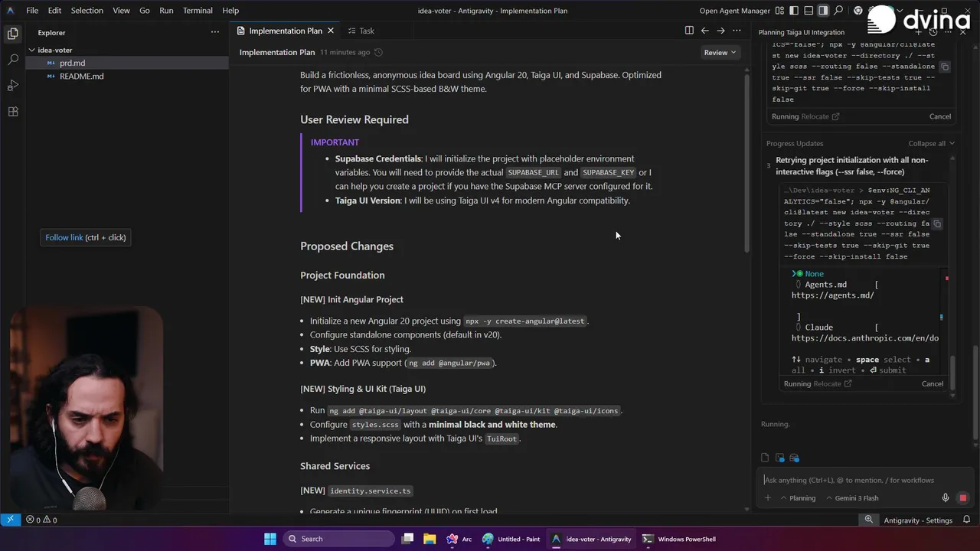This screenshot has width=980, height=551.
Task: Split the editor layout
Action: (x=689, y=31)
